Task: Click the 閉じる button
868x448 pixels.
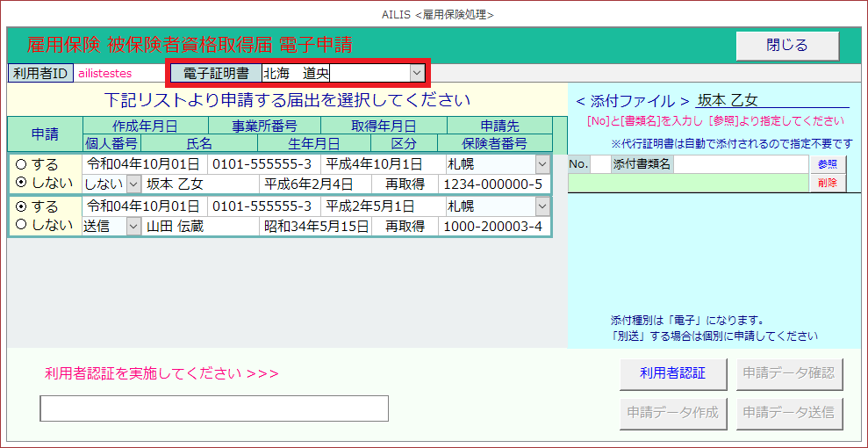Action: (x=786, y=46)
